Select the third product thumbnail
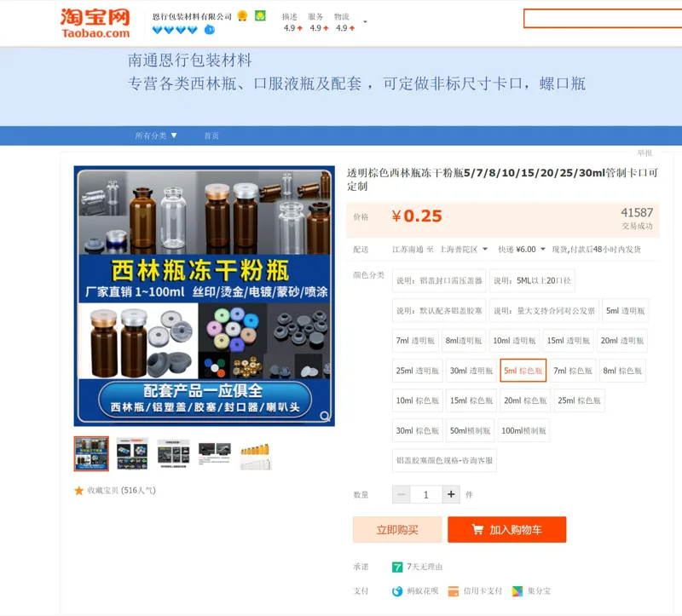 pyautogui.click(x=174, y=454)
